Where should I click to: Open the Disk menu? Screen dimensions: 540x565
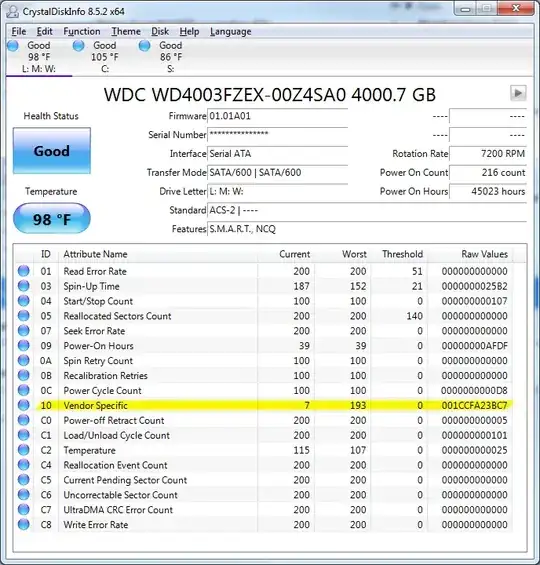[x=160, y=32]
